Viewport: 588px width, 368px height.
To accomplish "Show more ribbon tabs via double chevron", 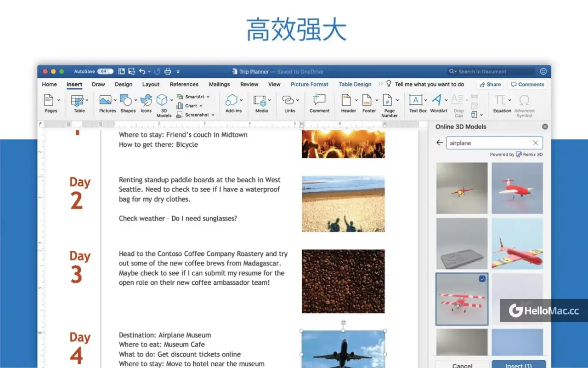I will point(380,84).
